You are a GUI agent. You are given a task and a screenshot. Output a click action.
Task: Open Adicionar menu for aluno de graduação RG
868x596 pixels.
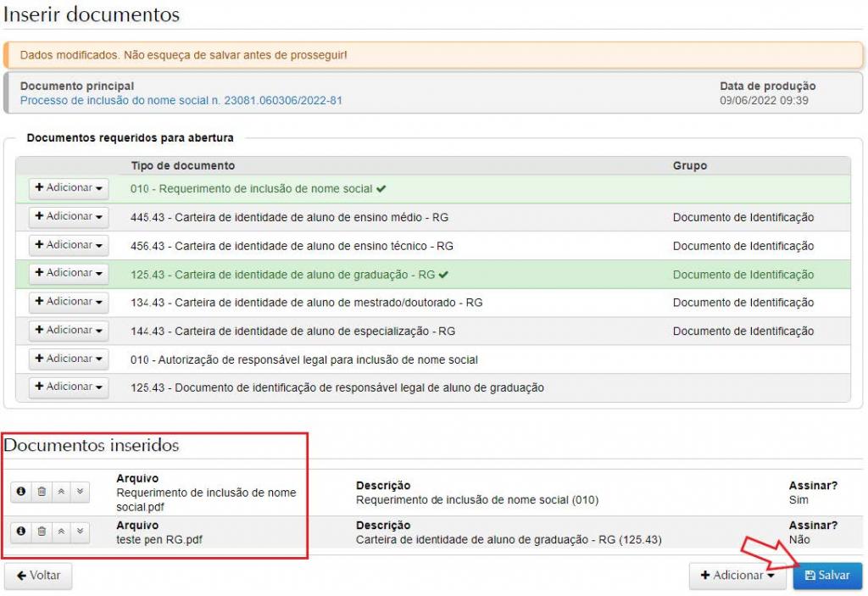point(69,274)
